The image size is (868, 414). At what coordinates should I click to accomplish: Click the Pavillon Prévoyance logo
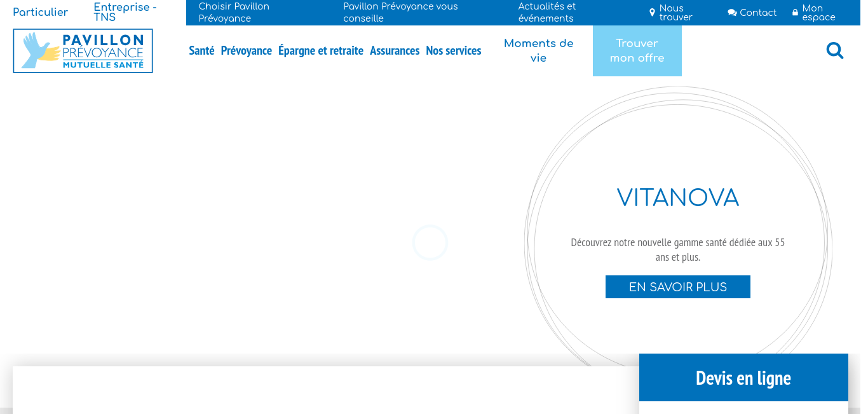83,51
